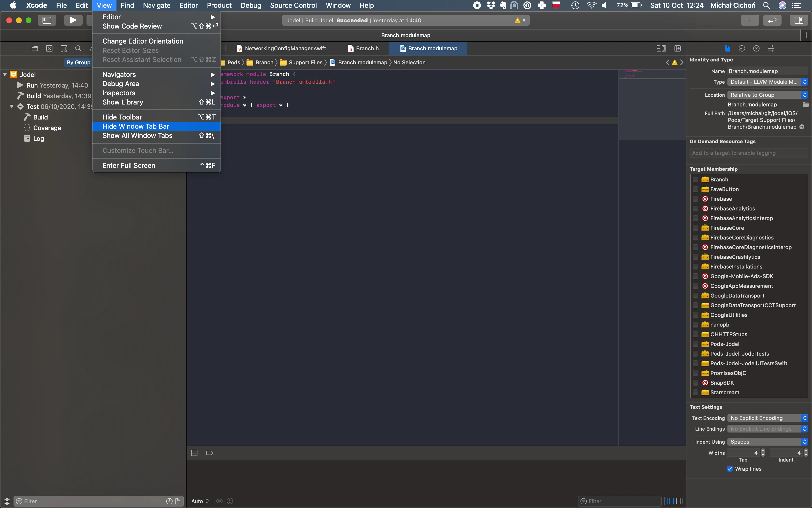Collapse the Test 06/10/2020 disclosure triangle

pyautogui.click(x=11, y=106)
